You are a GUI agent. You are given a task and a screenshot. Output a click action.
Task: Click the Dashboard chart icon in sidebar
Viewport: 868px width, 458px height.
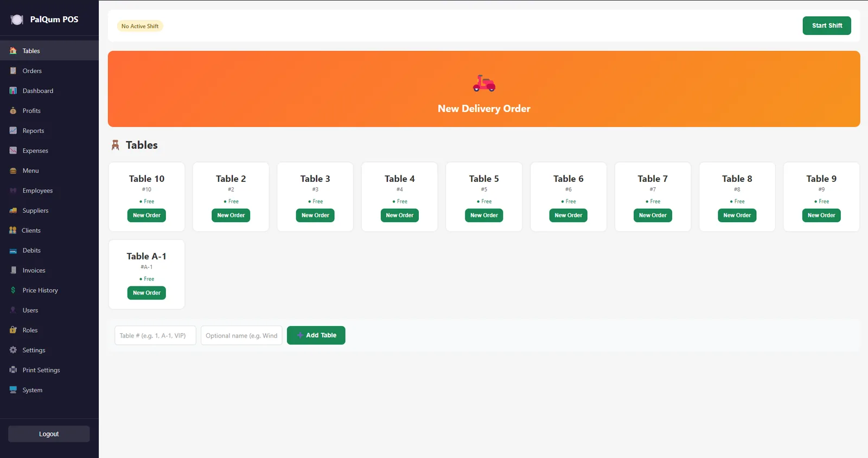pos(13,91)
